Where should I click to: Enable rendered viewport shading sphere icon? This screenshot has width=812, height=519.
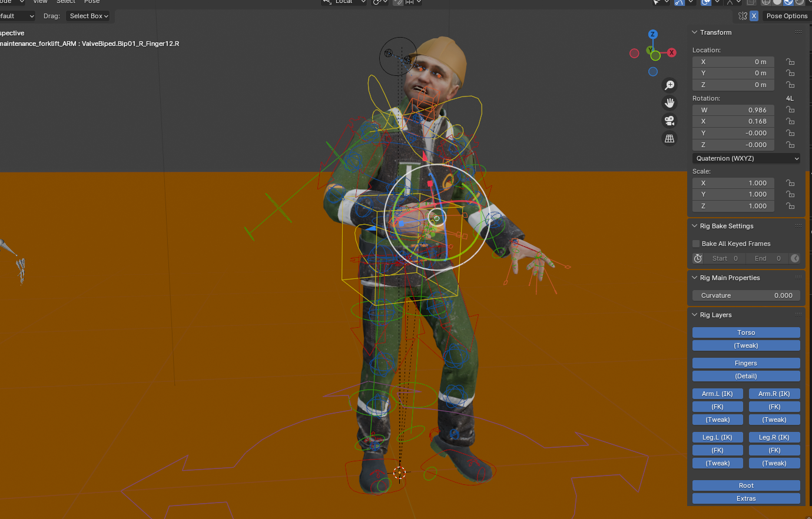[800, 3]
